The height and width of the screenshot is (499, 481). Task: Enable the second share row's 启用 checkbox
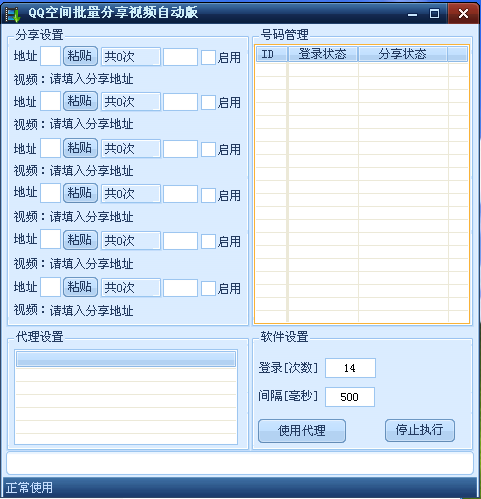tap(208, 102)
